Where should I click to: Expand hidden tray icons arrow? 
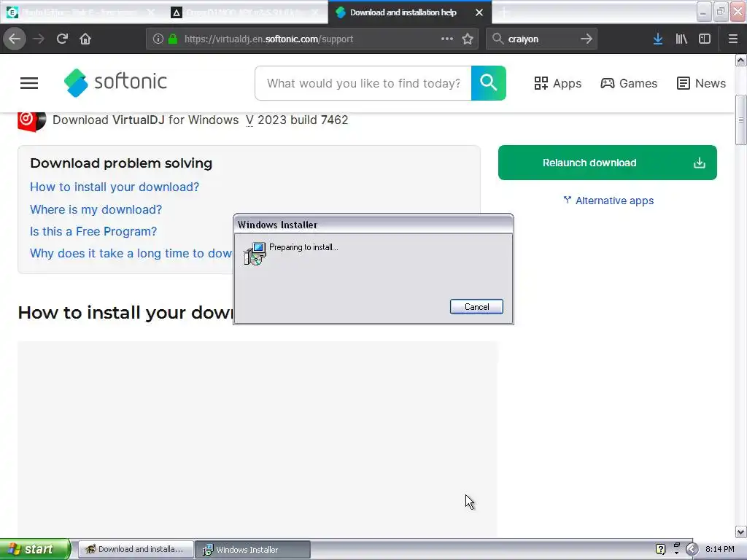692,549
